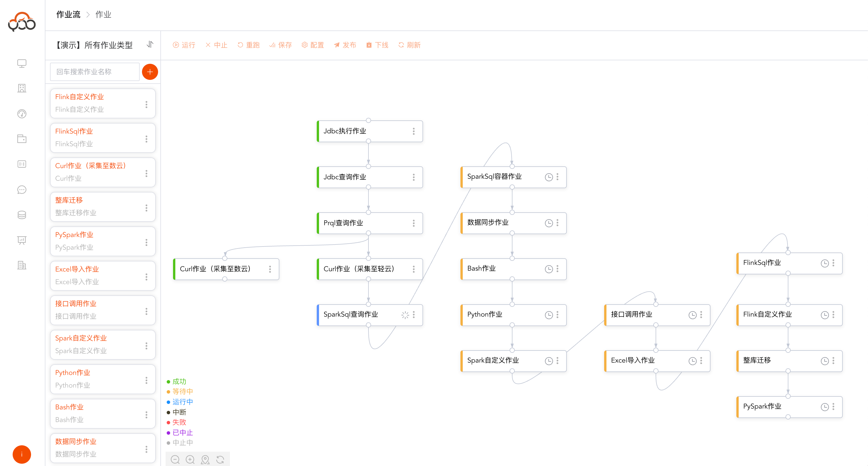Open the chat bubble sidebar icon
This screenshot has width=868, height=466.
(x=22, y=190)
